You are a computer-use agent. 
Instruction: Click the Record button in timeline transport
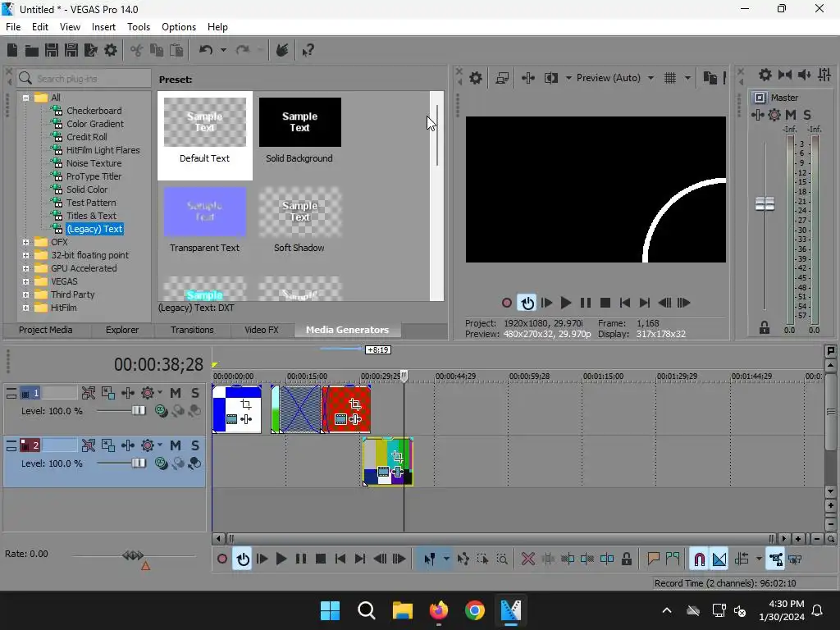[x=221, y=559]
